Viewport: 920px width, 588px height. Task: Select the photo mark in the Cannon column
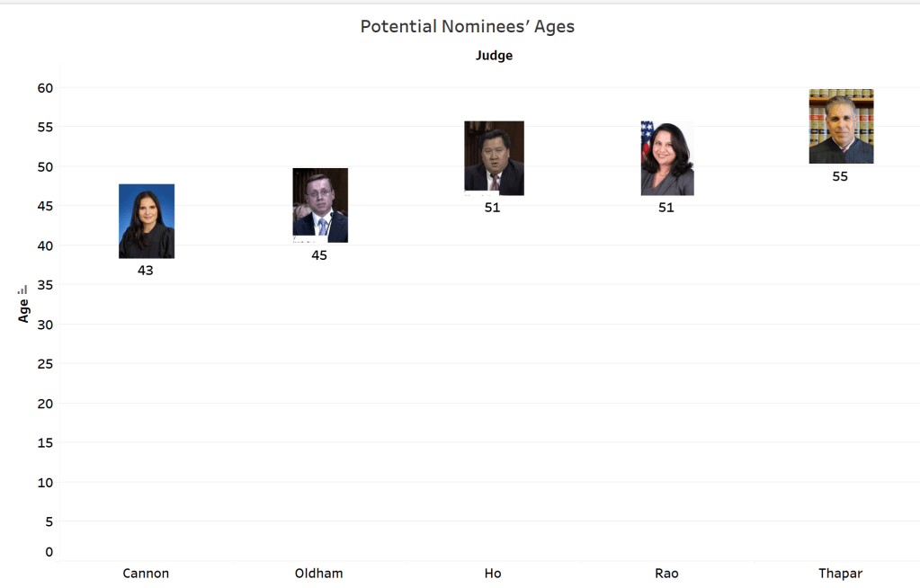(147, 221)
